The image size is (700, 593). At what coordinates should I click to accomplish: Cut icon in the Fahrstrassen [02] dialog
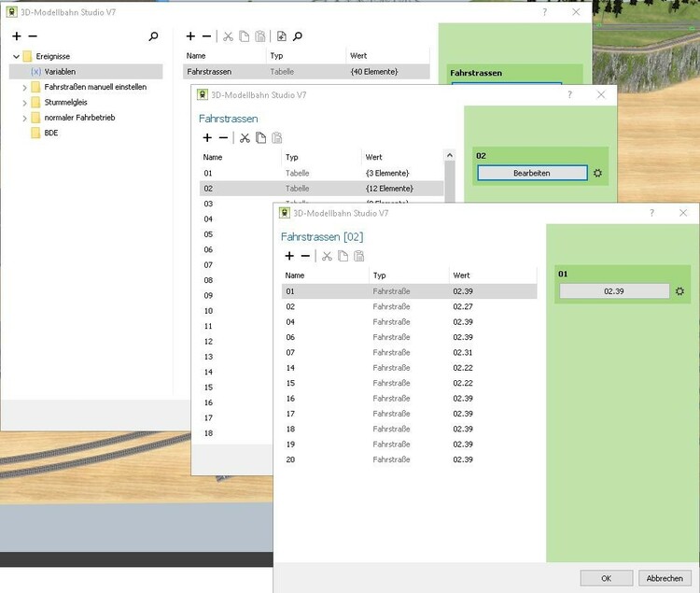327,256
